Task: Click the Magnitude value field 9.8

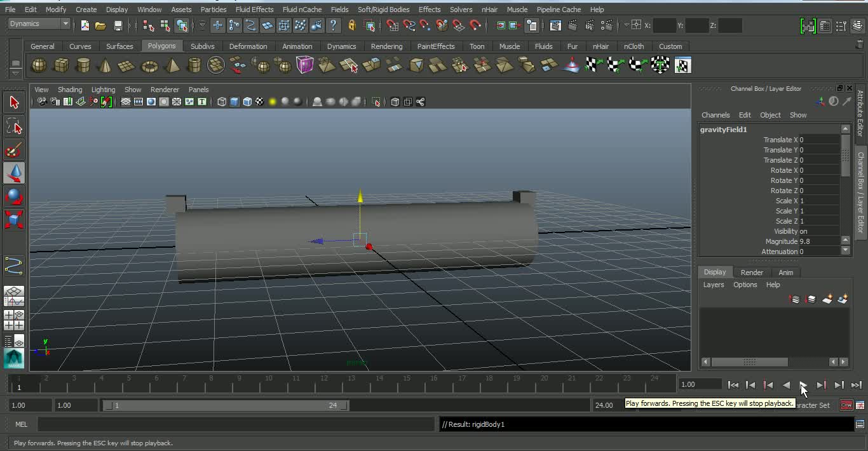Action: point(820,241)
